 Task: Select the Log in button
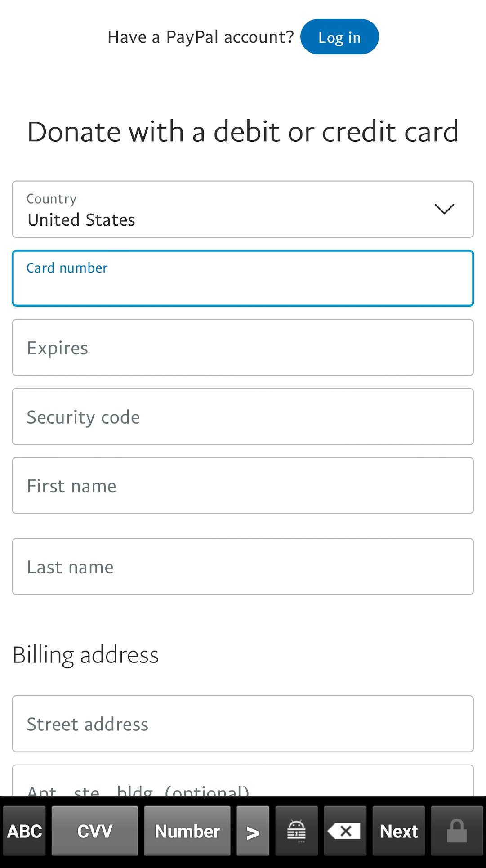(x=339, y=36)
